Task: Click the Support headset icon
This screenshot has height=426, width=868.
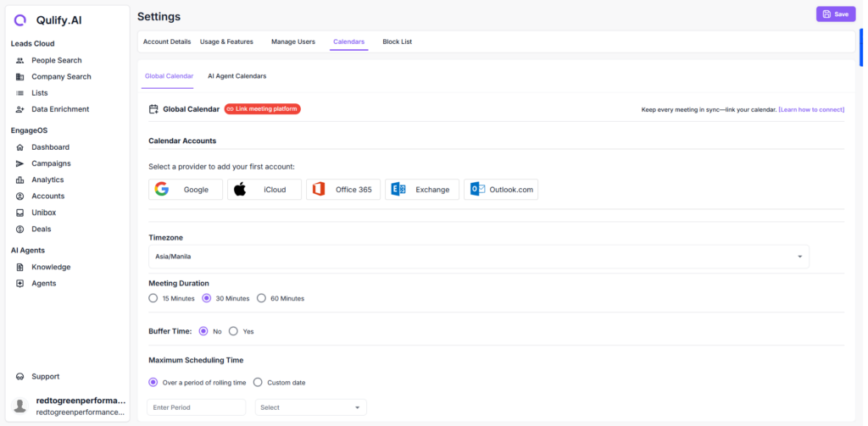Action: (20, 377)
